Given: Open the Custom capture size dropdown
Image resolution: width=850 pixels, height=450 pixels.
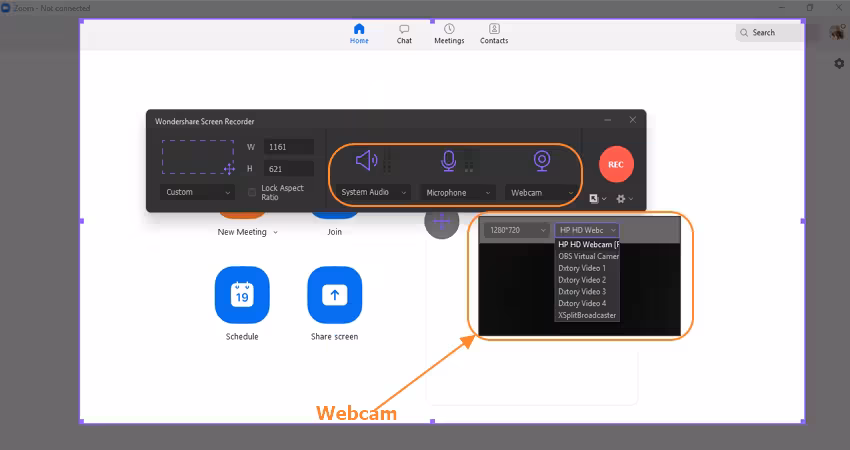Looking at the screenshot, I should click(x=197, y=192).
